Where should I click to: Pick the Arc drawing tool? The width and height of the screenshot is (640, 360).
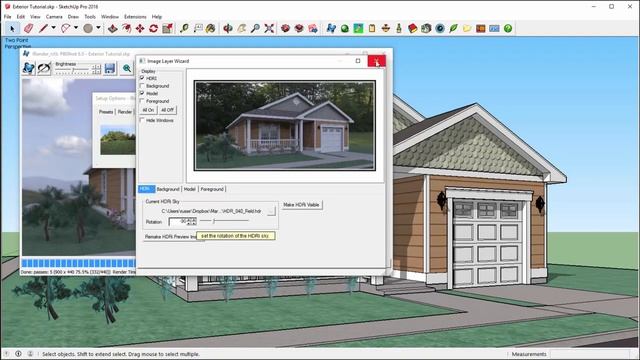(x=65, y=28)
